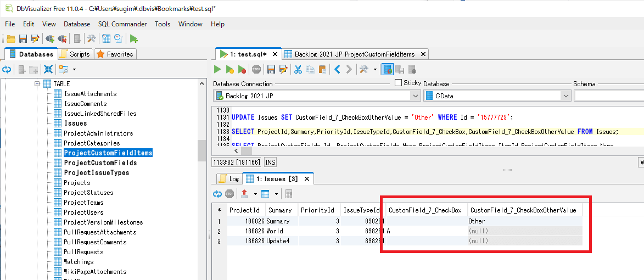The height and width of the screenshot is (280, 644).
Task: Select PullRequests table in tree
Action: pos(83,251)
